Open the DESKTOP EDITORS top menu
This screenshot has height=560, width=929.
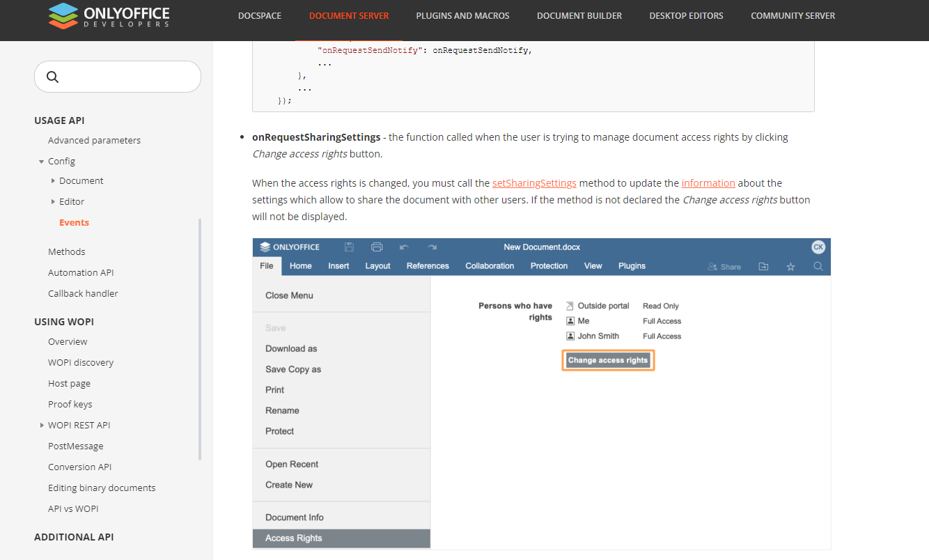686,15
